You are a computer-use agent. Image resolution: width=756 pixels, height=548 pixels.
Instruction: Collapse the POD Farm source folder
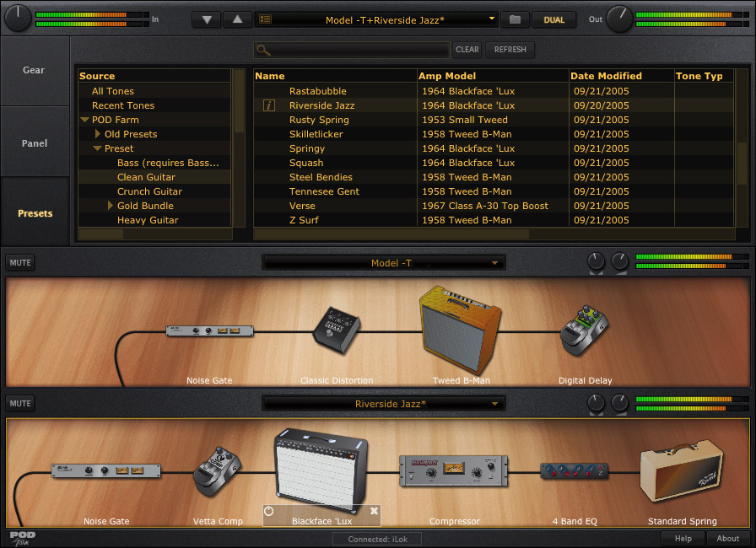point(85,120)
